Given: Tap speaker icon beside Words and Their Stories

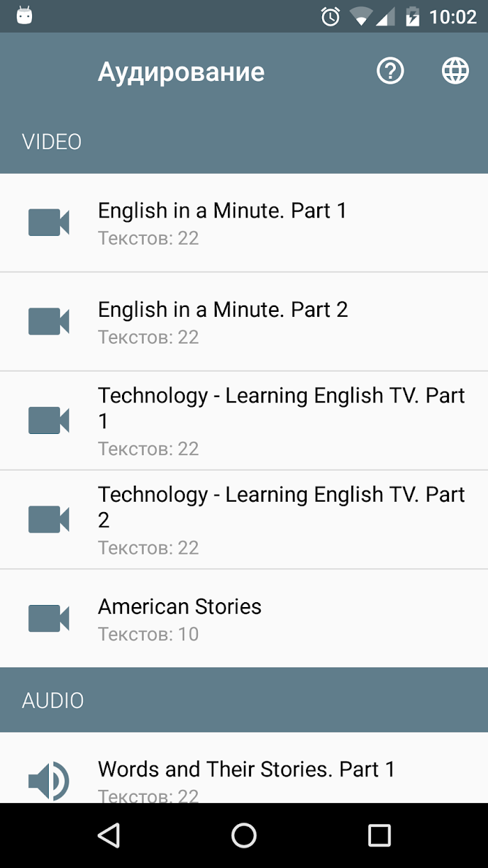Looking at the screenshot, I should point(49,781).
